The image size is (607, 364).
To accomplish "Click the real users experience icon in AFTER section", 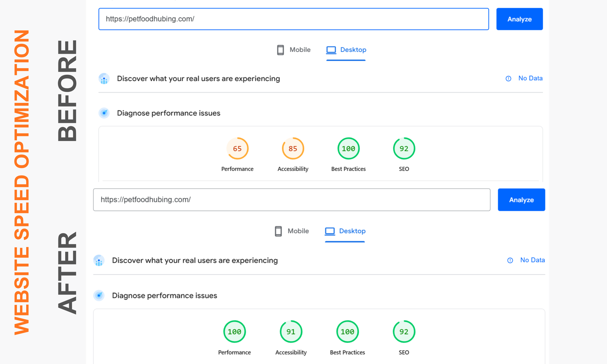I will tap(99, 260).
